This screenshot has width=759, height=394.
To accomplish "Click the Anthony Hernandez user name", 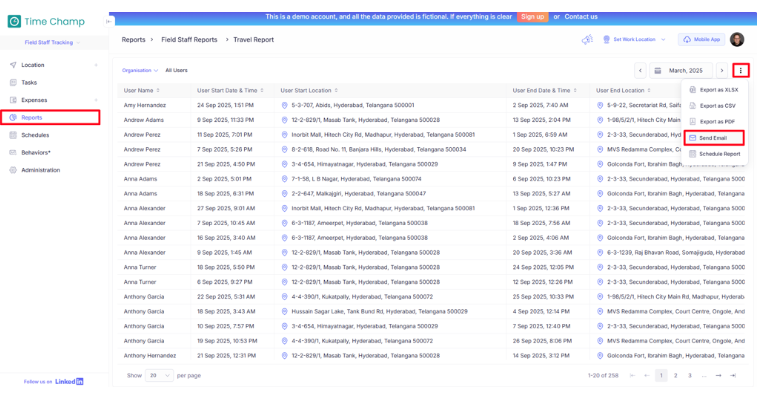I will (x=150, y=356).
